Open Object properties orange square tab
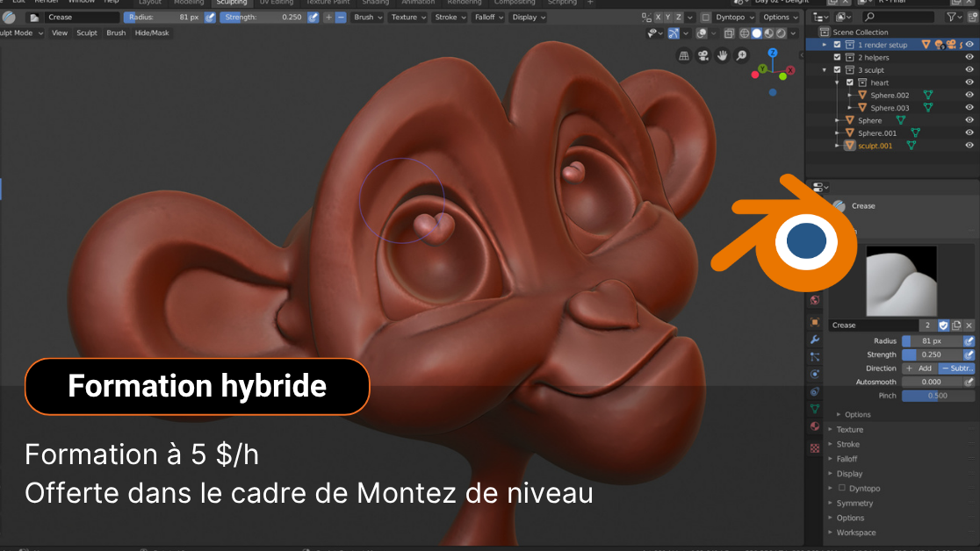Screen dimensions: 980x551 tap(815, 322)
